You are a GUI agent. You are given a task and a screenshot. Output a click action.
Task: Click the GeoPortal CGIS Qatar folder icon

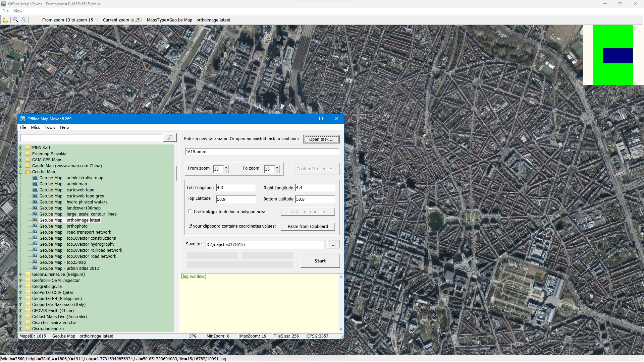click(28, 292)
